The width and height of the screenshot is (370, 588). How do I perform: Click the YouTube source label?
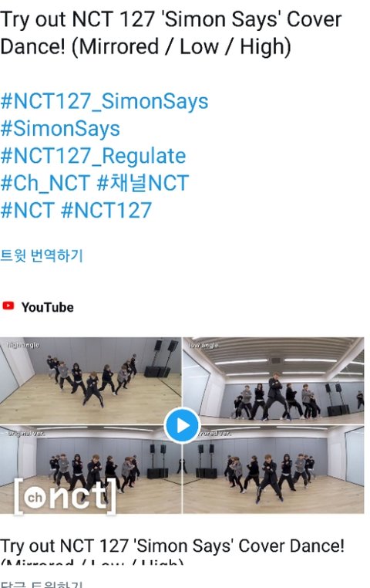click(x=47, y=307)
